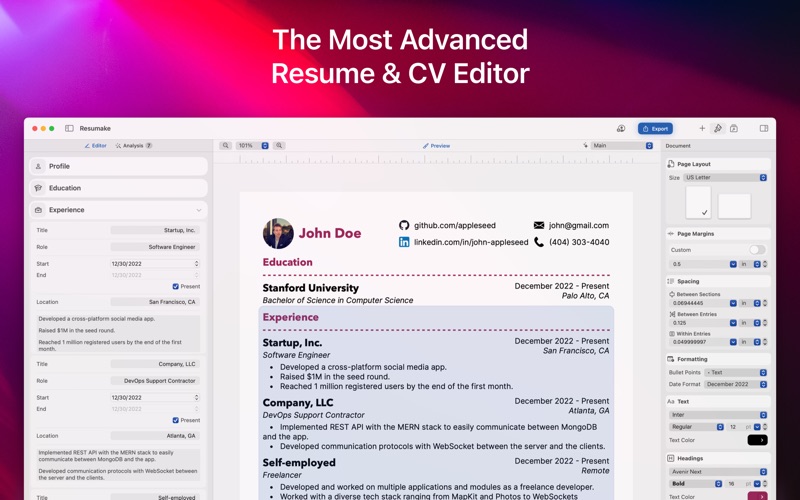Open the US Letter size dropdown
The height and width of the screenshot is (500, 800).
point(725,178)
